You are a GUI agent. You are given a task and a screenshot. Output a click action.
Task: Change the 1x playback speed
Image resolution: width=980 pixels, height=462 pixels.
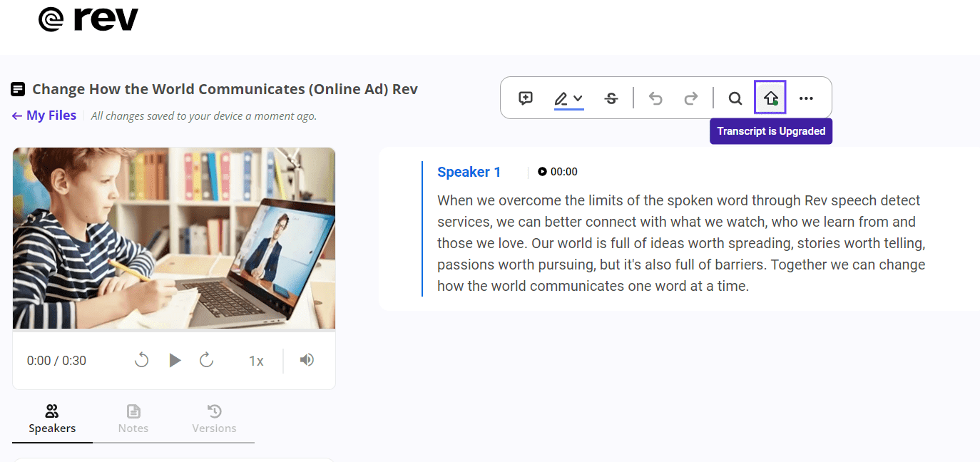256,361
